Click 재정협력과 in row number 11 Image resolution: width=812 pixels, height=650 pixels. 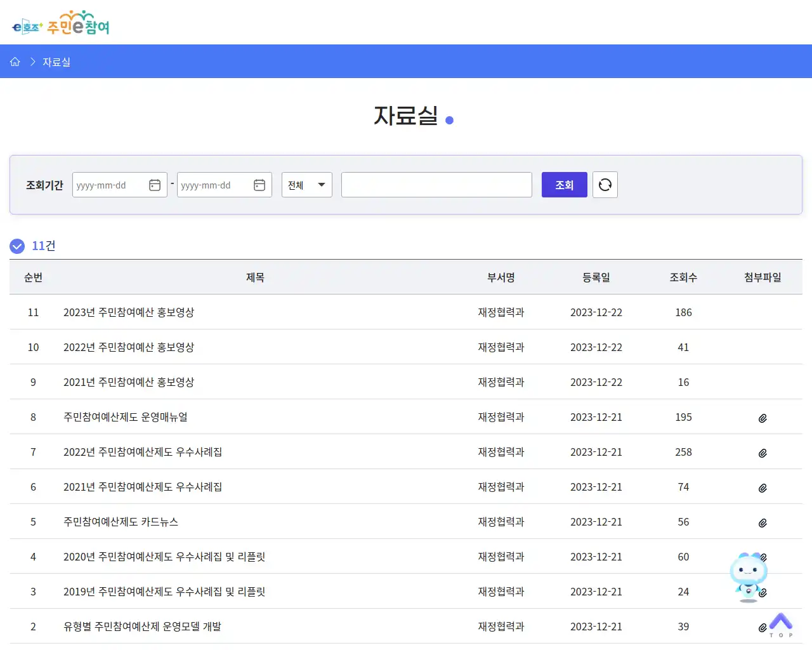501,312
